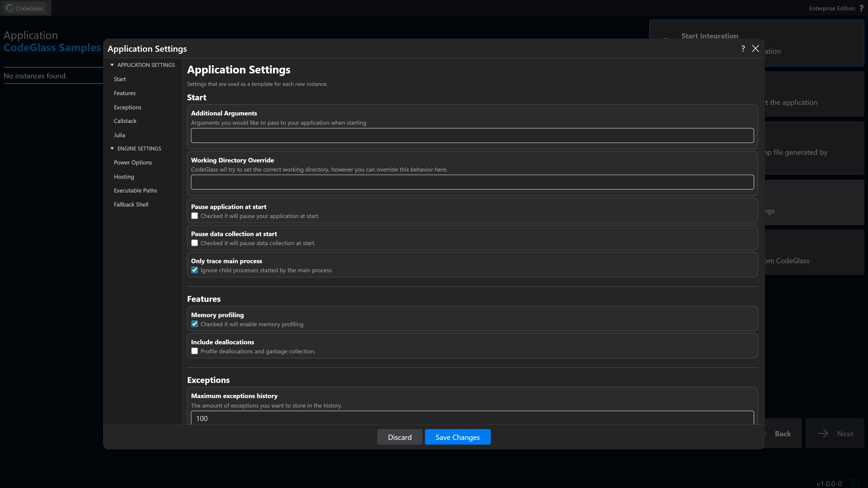868x488 pixels.
Task: Go to the Callstack settings section
Action: click(x=125, y=121)
